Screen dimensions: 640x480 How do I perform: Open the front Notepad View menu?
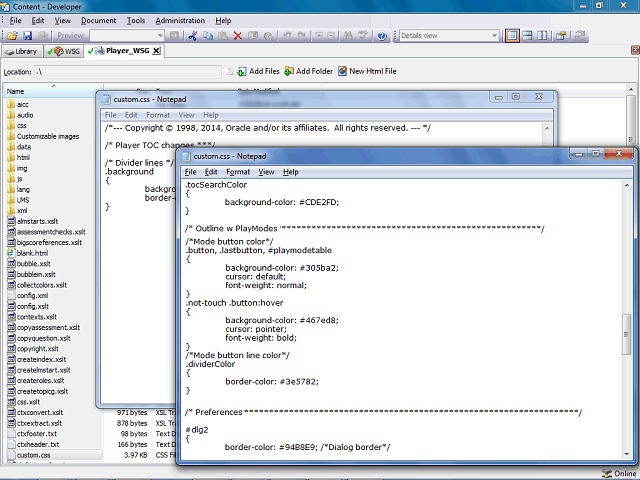pos(266,172)
